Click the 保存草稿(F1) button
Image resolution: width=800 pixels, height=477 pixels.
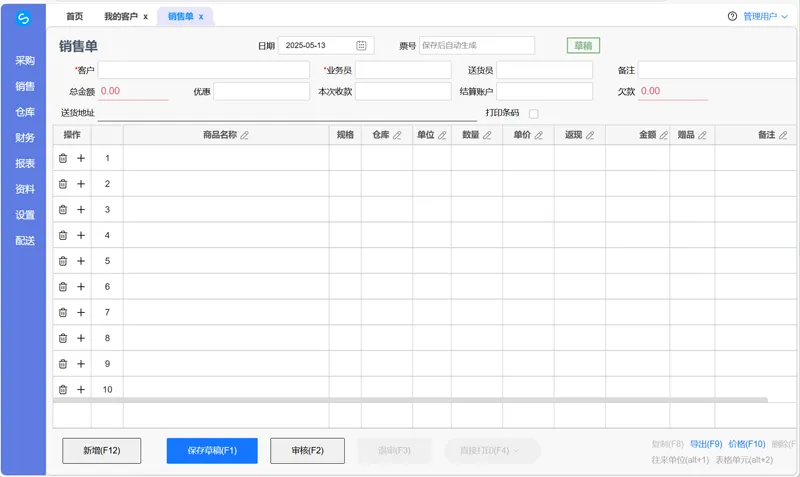tap(212, 451)
